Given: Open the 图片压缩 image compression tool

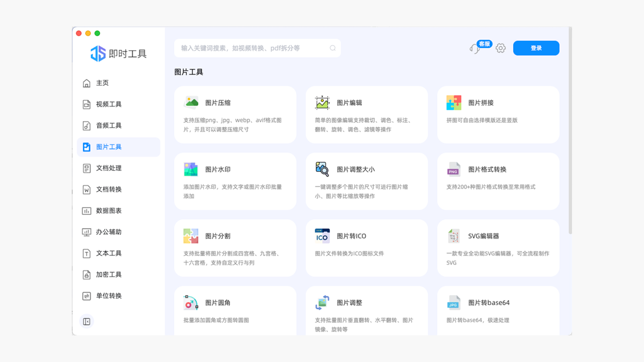Looking at the screenshot, I should pyautogui.click(x=235, y=115).
